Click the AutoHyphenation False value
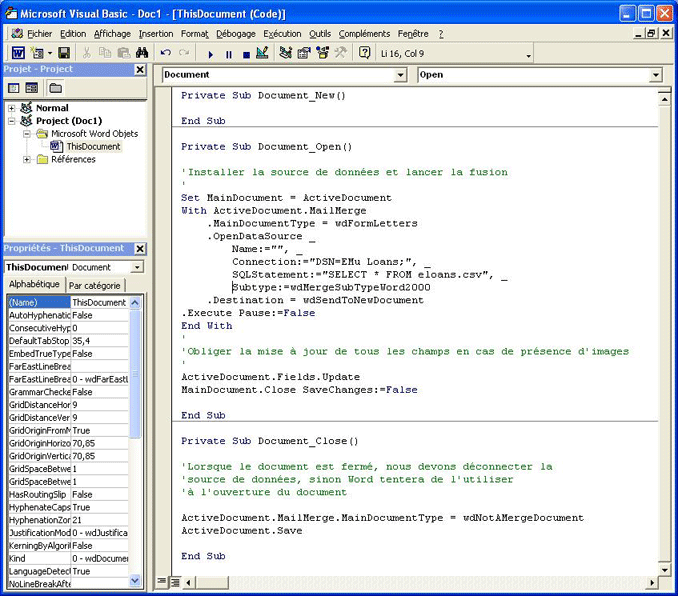678x596 pixels. (99, 315)
